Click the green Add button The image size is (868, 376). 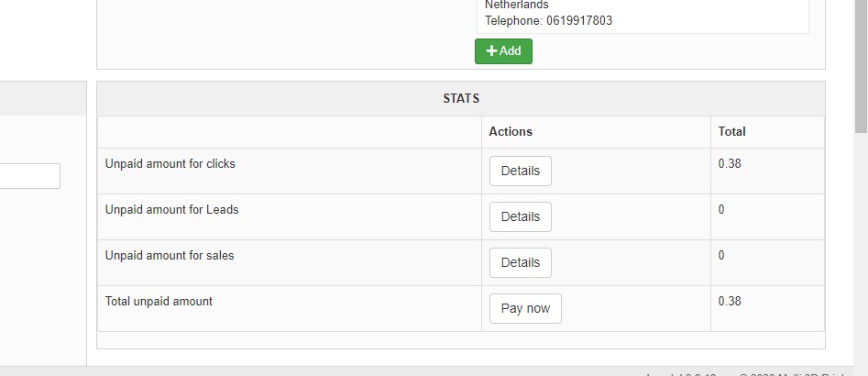coord(503,51)
